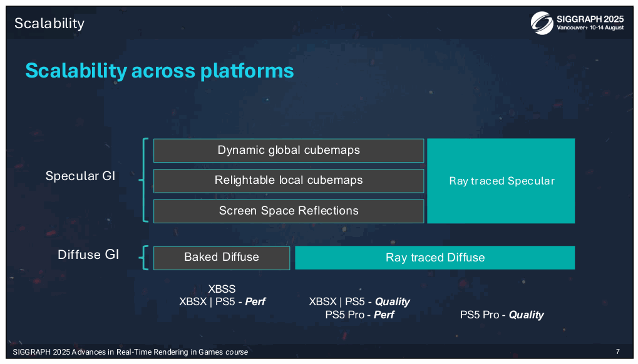Click the 'Scalability across platforms' heading
The width and height of the screenshot is (638, 364).
160,71
